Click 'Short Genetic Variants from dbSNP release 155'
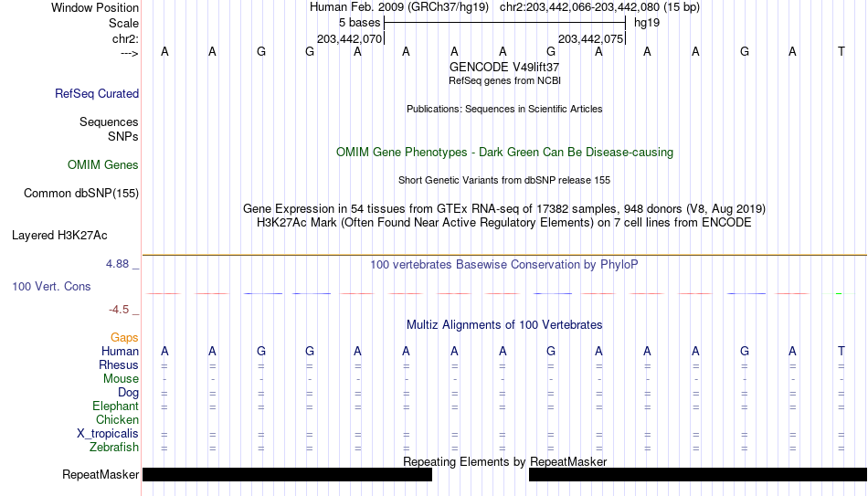This screenshot has height=496, width=868. pyautogui.click(x=504, y=181)
